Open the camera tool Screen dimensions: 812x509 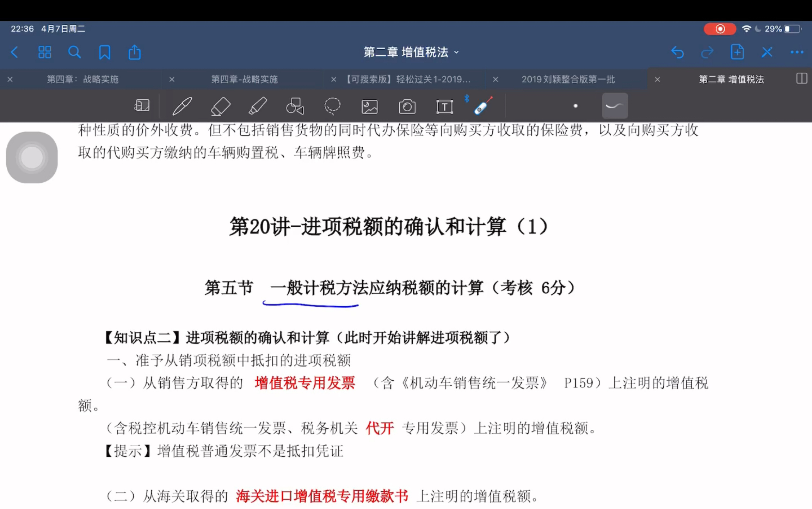tap(407, 106)
